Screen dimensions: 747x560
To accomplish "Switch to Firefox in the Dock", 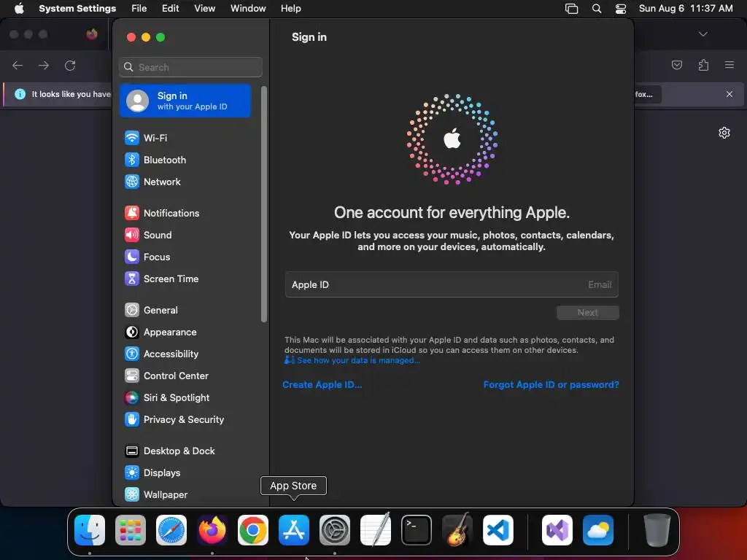I will point(212,530).
